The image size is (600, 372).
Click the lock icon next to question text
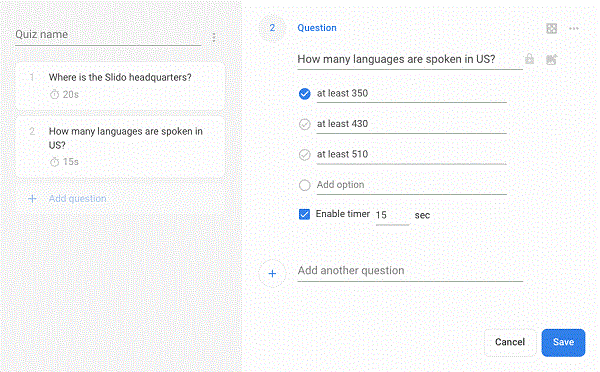click(529, 59)
